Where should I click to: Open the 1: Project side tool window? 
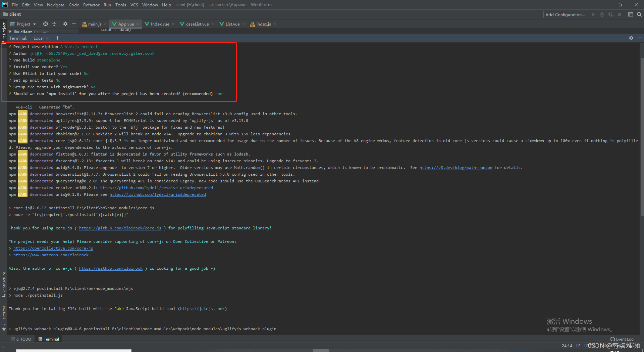pos(4,31)
